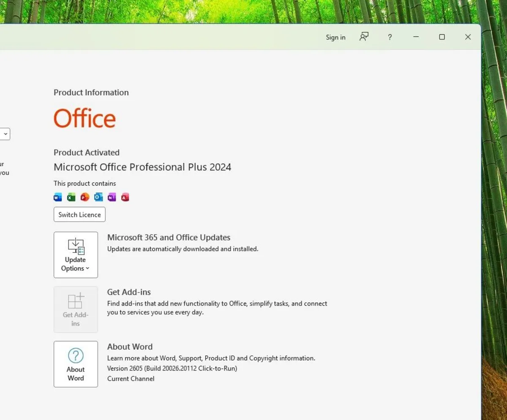Click the 'Version 2605 (Build 20026.20112 Click-to-Run)' text

tap(172, 369)
